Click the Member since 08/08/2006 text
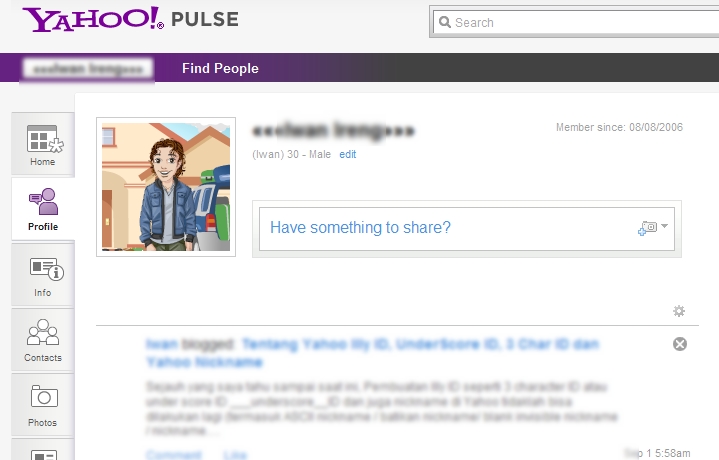Viewport: 719px width, 460px height. (619, 127)
